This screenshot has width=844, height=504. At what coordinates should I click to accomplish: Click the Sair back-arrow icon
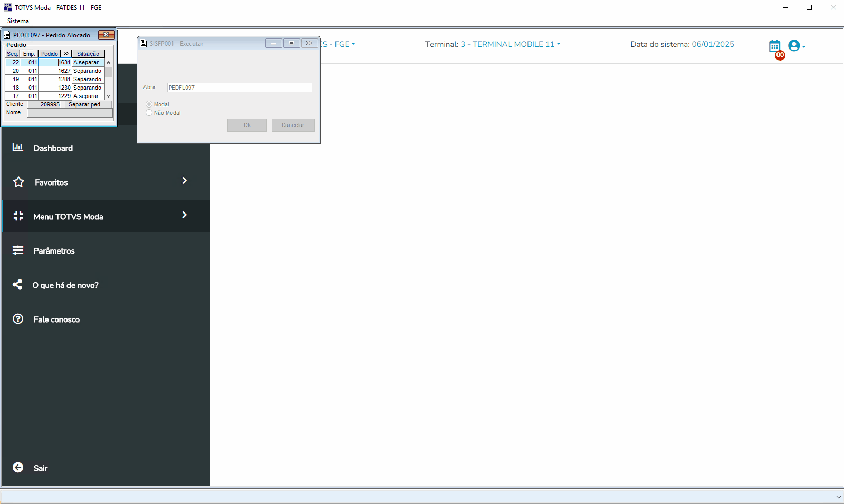[x=18, y=468]
